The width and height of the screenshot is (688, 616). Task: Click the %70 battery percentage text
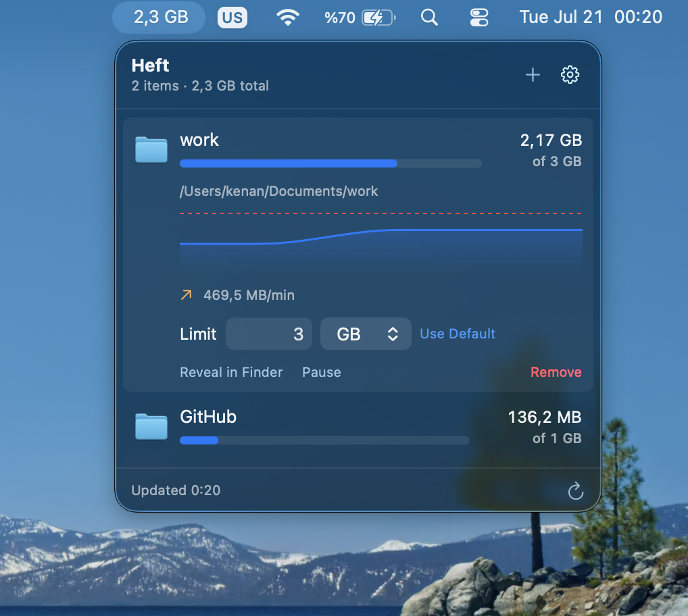(x=340, y=18)
